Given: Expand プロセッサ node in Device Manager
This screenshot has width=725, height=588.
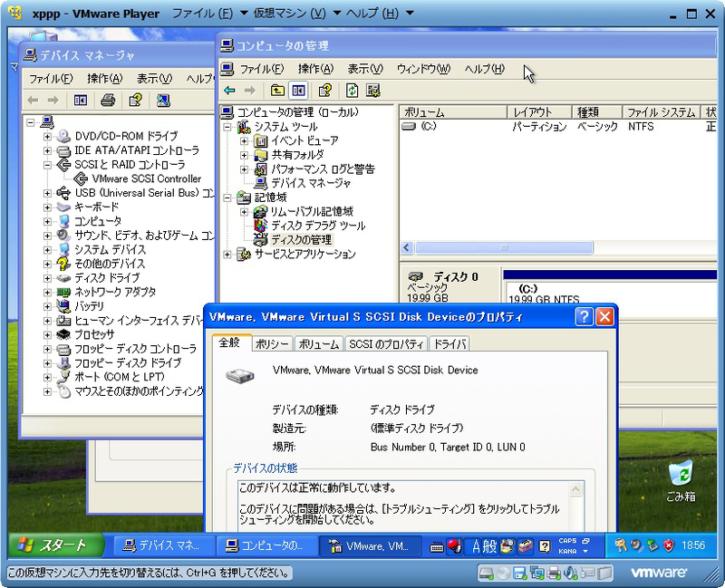Looking at the screenshot, I should pyautogui.click(x=47, y=334).
